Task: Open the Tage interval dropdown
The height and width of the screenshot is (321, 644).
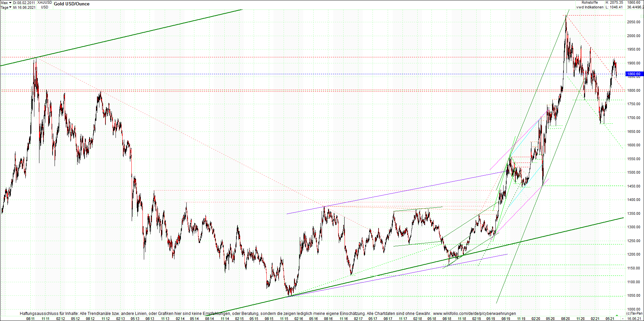Action: [x=6, y=7]
